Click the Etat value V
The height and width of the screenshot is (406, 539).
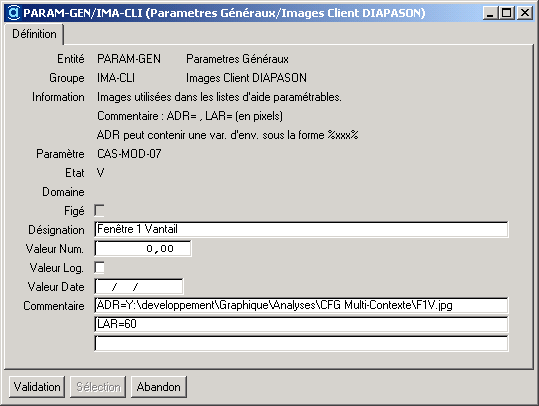tap(100, 173)
